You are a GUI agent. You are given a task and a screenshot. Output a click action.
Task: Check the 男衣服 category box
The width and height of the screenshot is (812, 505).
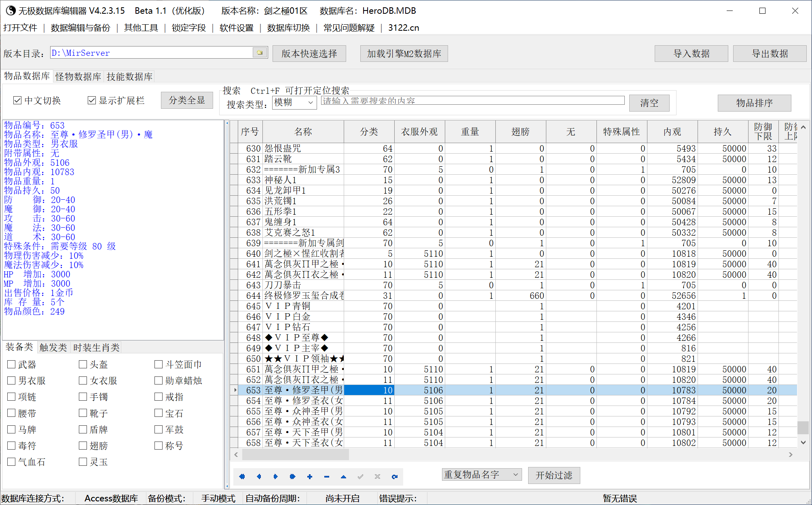click(11, 381)
